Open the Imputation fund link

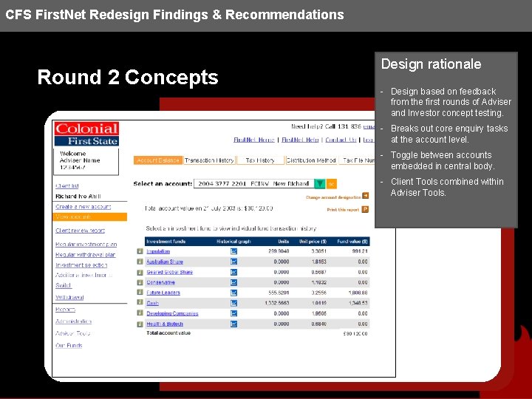pos(158,251)
